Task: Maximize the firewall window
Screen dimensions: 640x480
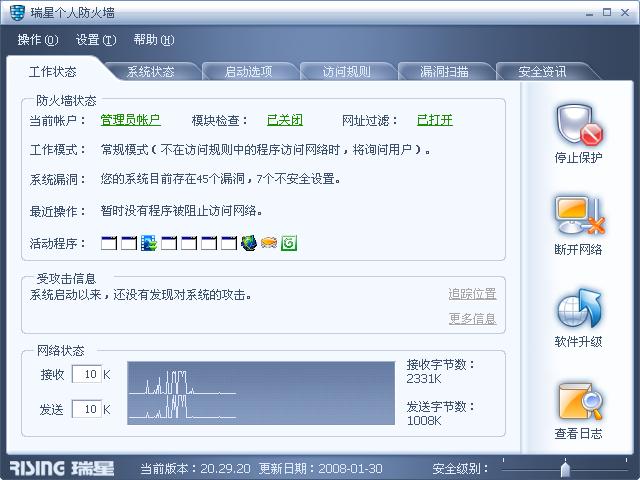Action: (x=607, y=13)
